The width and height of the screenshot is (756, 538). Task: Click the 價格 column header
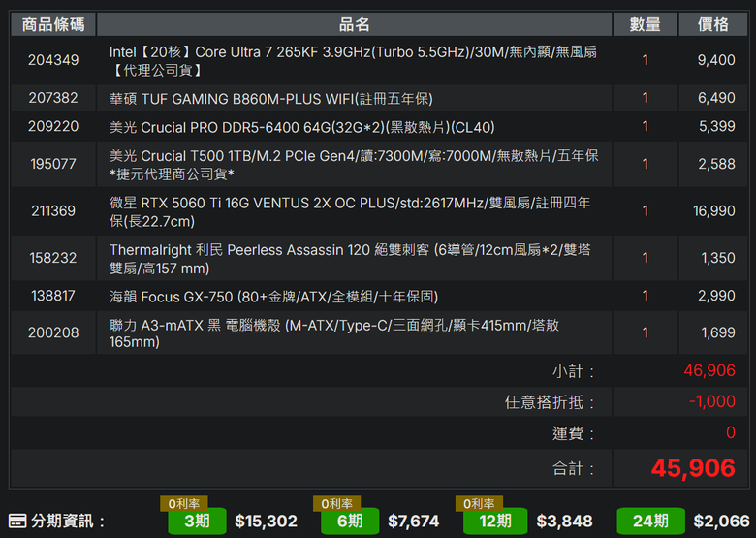[x=713, y=24]
